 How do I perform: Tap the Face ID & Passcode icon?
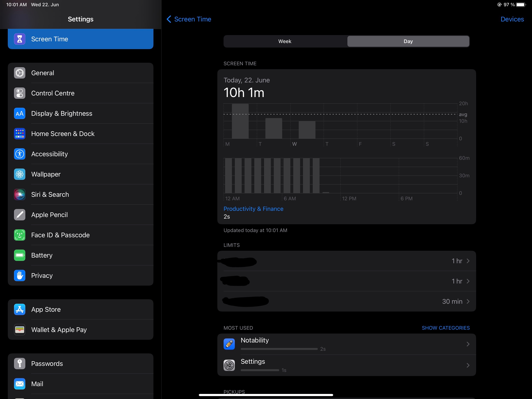pos(19,235)
